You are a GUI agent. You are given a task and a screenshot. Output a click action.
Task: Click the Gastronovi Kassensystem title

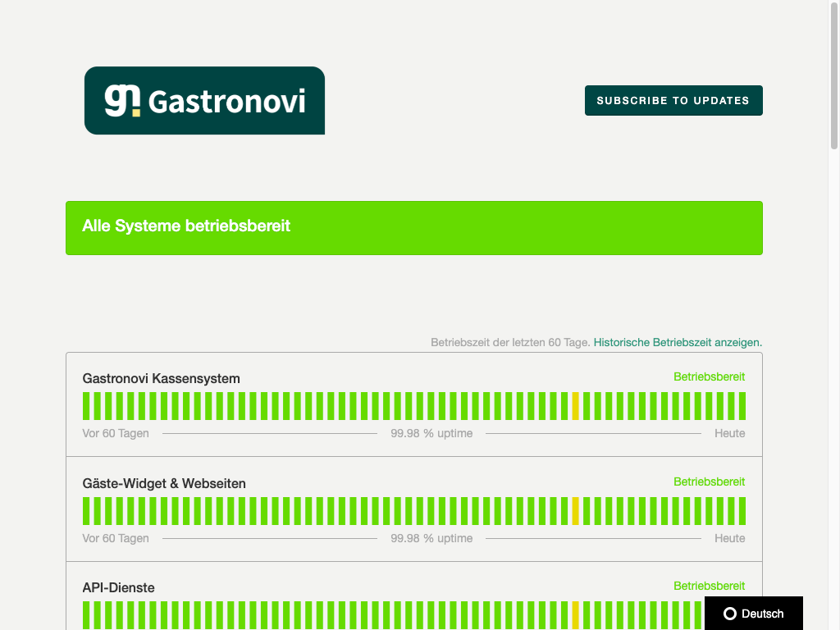(162, 379)
